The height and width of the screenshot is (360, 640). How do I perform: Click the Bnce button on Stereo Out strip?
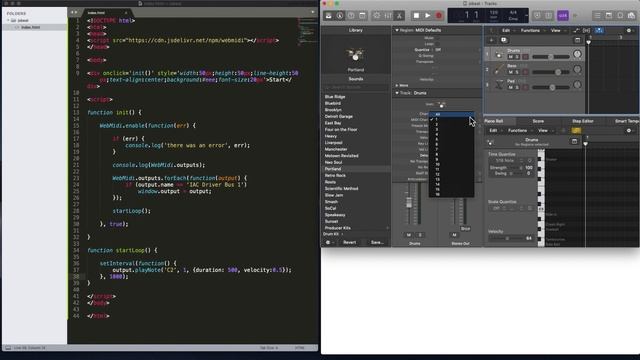pyautogui.click(x=465, y=229)
